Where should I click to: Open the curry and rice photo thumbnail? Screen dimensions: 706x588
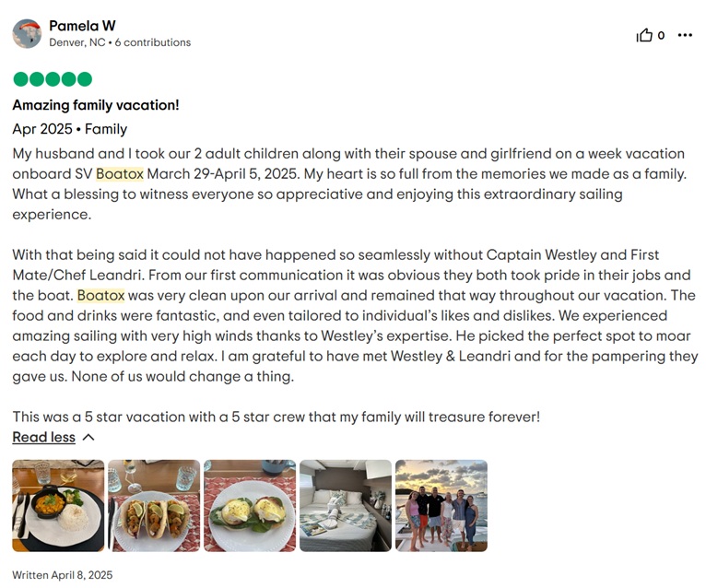click(58, 506)
